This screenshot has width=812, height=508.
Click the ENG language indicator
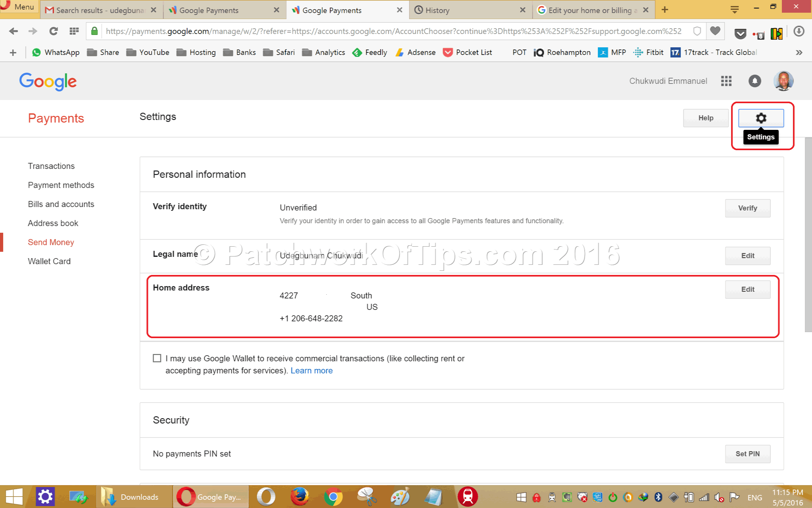(755, 498)
